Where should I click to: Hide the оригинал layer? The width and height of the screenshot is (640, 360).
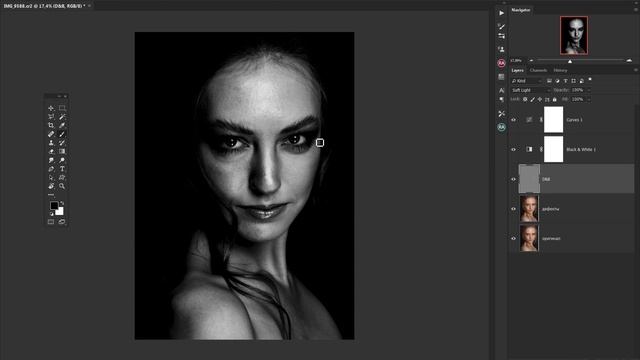513,238
